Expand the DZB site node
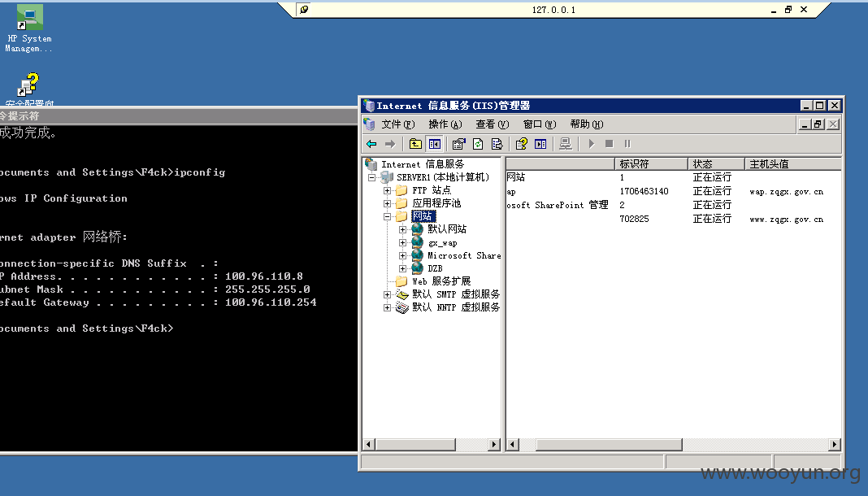This screenshot has width=868, height=496. [x=403, y=268]
